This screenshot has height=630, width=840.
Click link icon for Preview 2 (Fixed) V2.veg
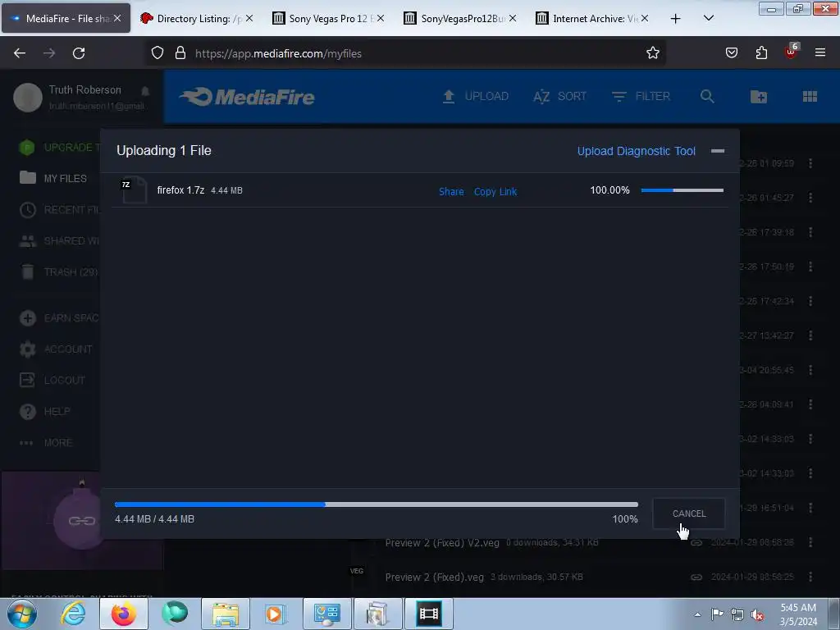(696, 543)
